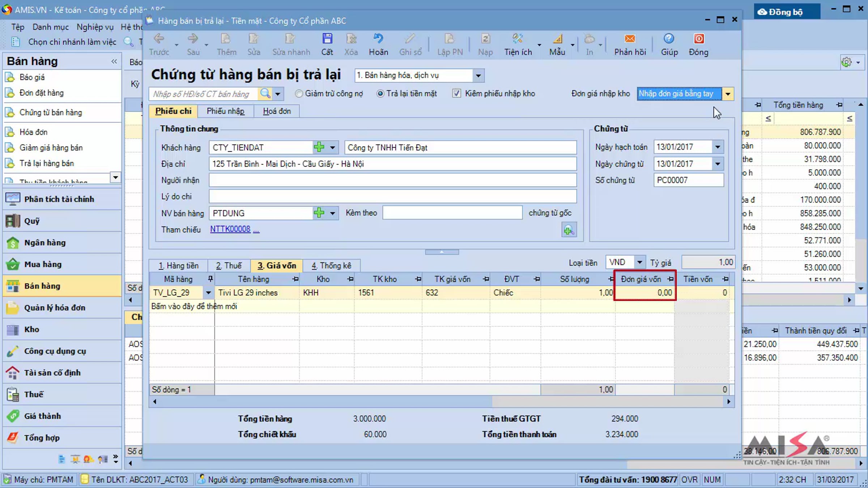Image resolution: width=868 pixels, height=488 pixels.
Task: Collapse the general info section splitter
Action: pos(442,252)
